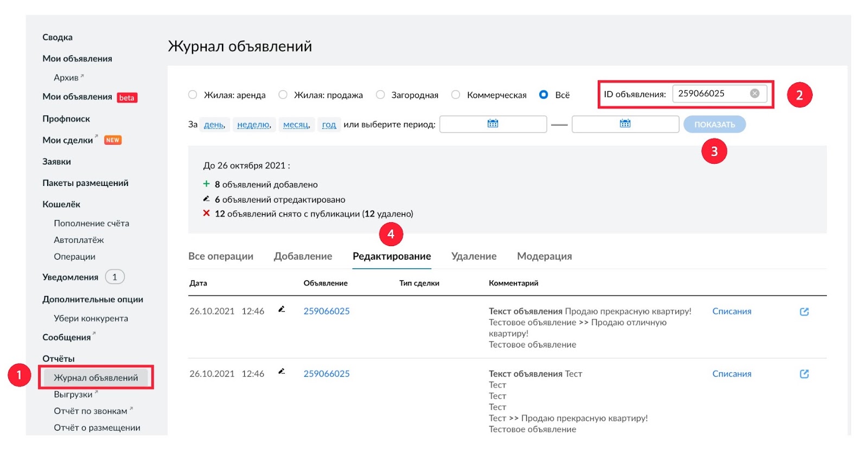The height and width of the screenshot is (457, 868).
Task: Open Отчёт о размещении in the sidebar
Action: [97, 428]
